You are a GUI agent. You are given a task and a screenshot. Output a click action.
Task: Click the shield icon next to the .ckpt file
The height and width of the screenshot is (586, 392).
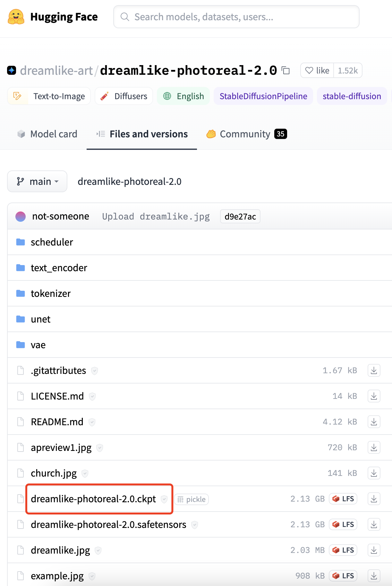(164, 499)
